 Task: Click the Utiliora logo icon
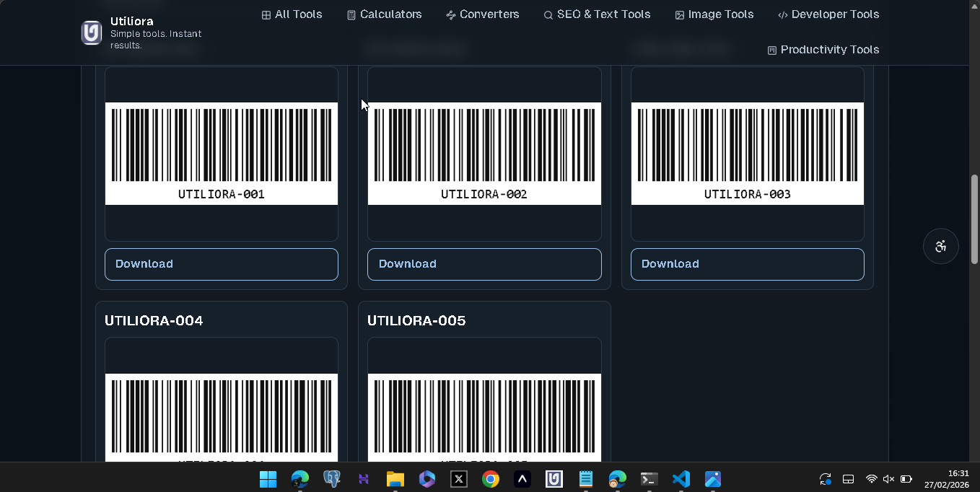tap(92, 33)
